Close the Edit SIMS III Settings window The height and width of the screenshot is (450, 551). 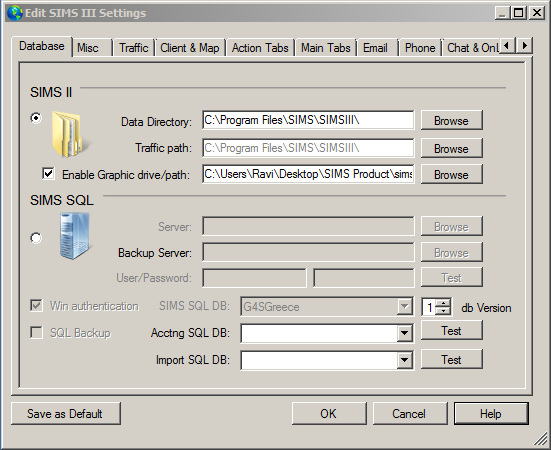pos(537,13)
